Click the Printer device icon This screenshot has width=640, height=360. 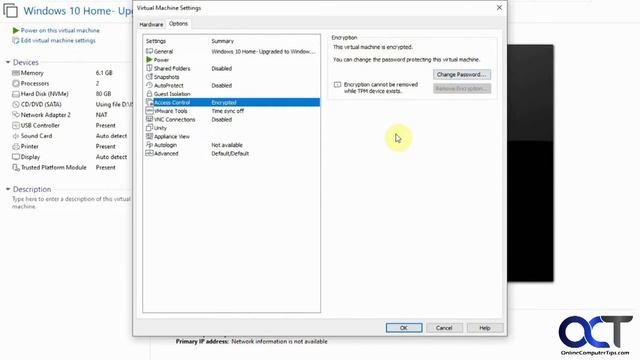point(16,147)
